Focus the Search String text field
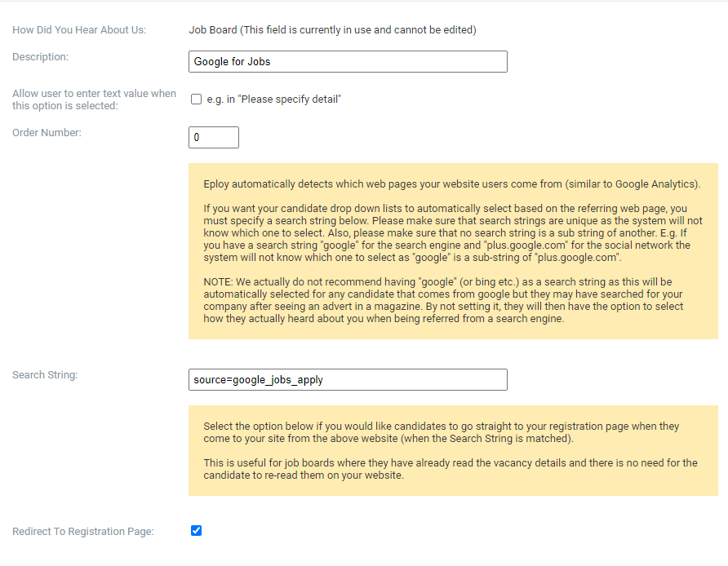The width and height of the screenshot is (728, 566). (x=348, y=379)
